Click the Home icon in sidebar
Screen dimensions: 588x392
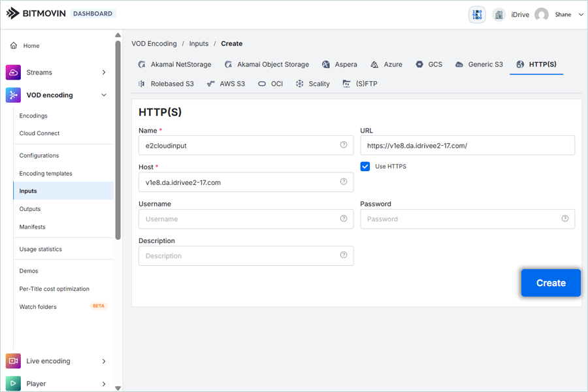tap(14, 46)
